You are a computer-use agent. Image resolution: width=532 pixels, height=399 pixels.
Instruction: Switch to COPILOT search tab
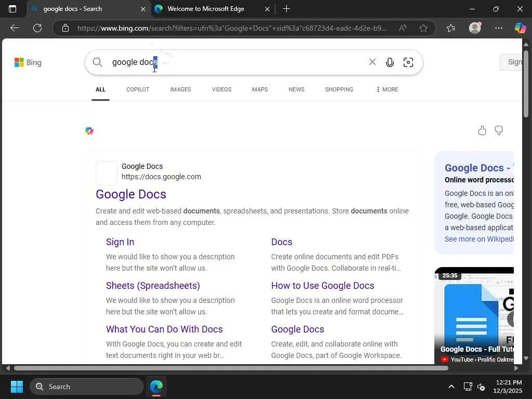[138, 89]
